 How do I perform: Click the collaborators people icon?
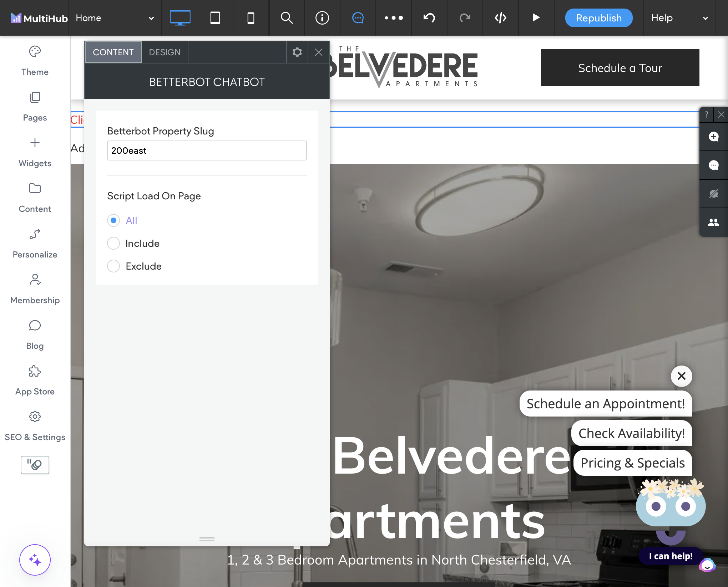point(714,222)
